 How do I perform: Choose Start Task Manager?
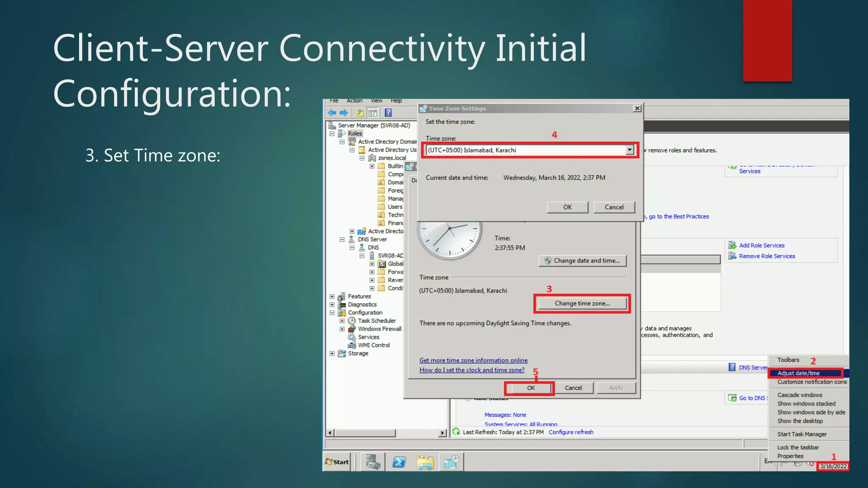[802, 434]
